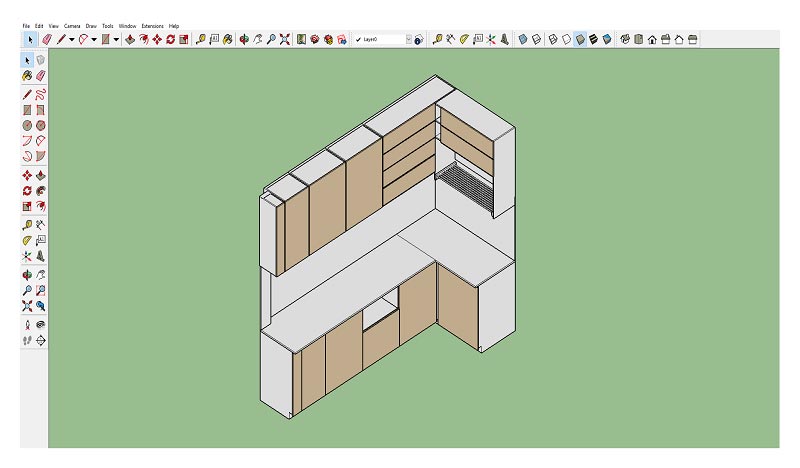Click Zoom Extents in the top toolbar
This screenshot has width=800, height=468.
(285, 39)
